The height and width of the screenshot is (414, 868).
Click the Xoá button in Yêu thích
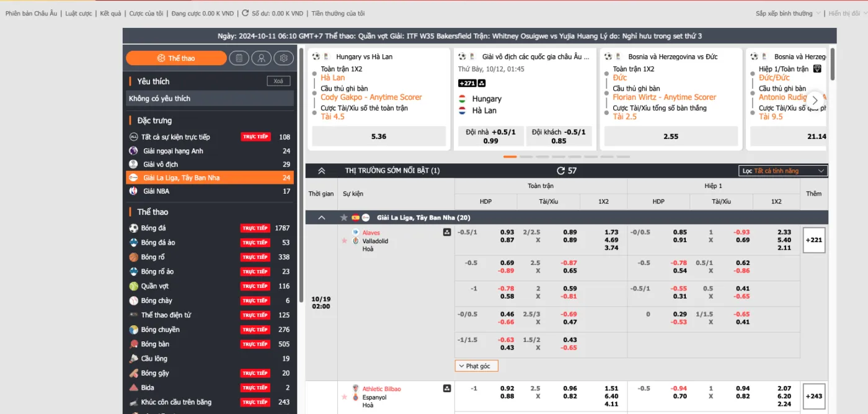coord(278,81)
